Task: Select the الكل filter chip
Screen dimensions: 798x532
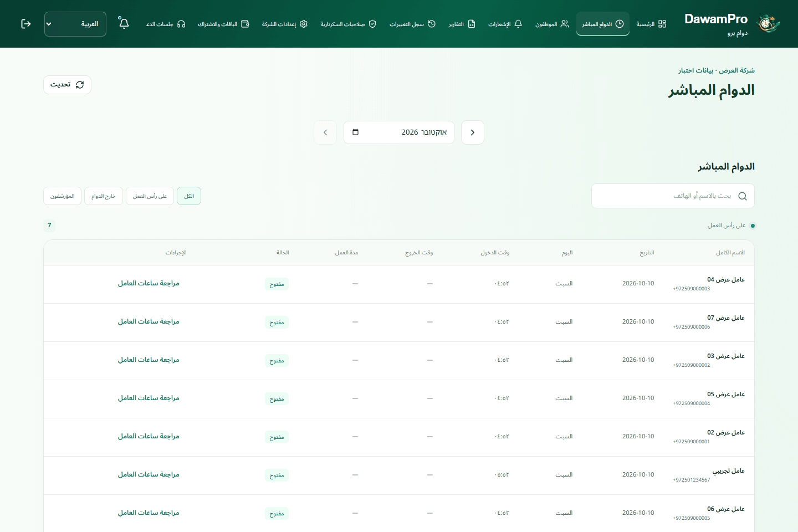Action: (189, 196)
